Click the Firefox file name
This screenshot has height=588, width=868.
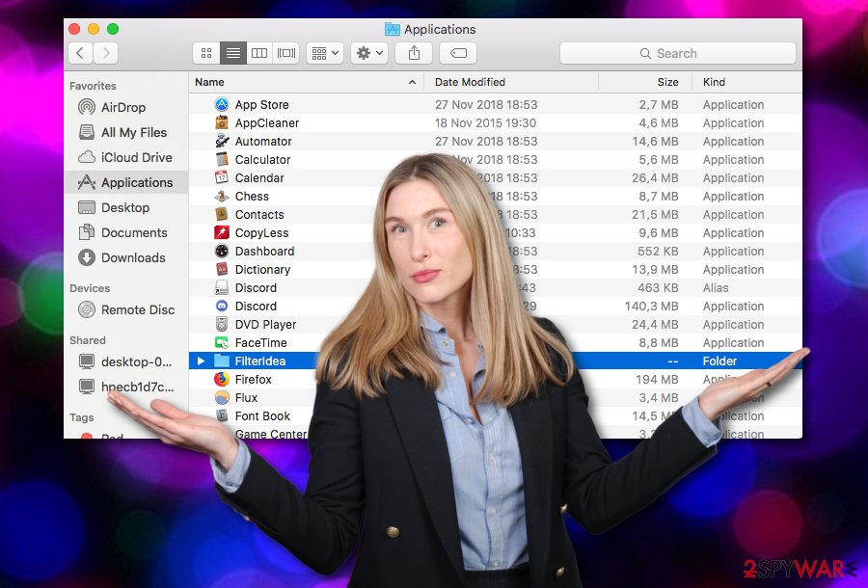(253, 379)
